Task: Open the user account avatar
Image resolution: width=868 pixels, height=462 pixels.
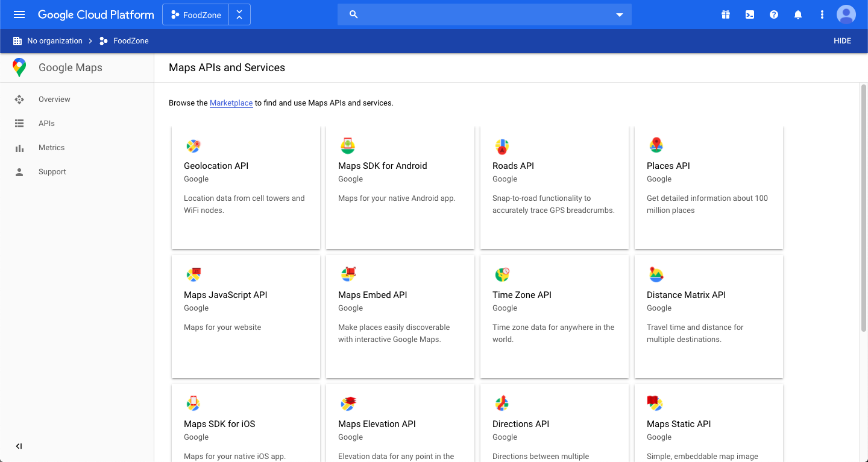Action: click(x=846, y=14)
